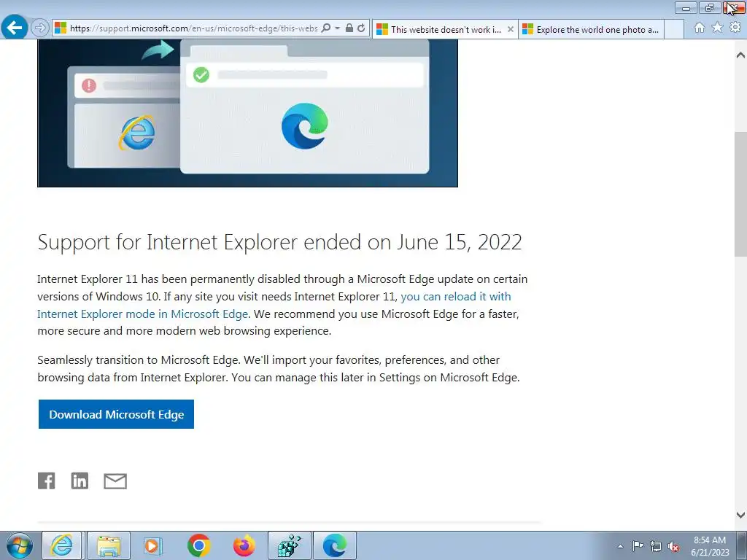Viewport: 747px width, 560px height.
Task: Open the Action Center flag icon
Action: 638,546
